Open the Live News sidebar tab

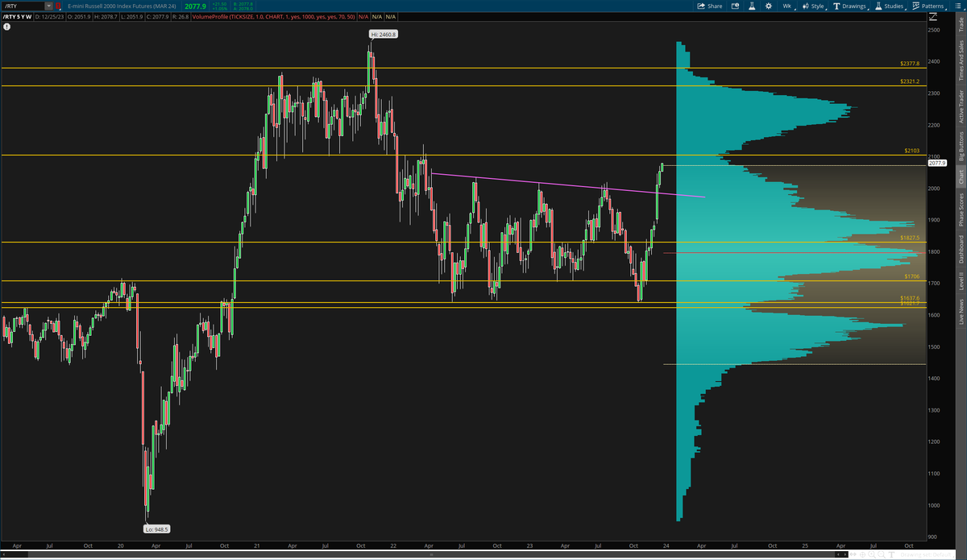961,312
